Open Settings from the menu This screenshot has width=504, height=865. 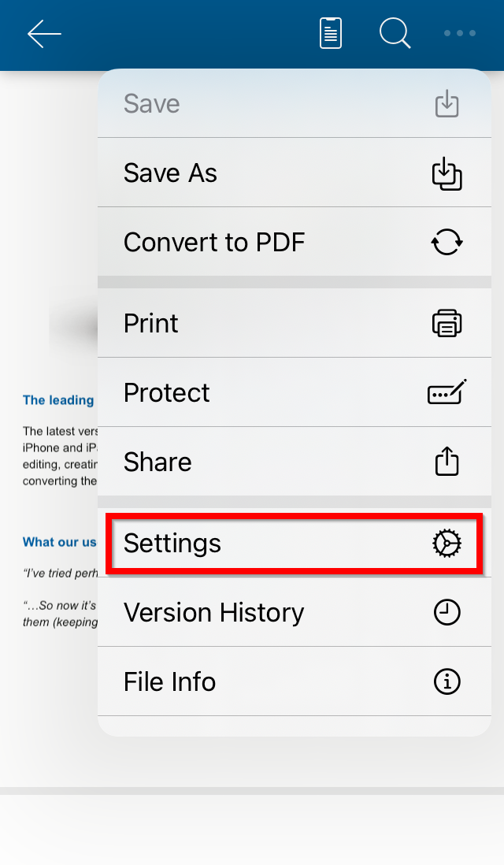[295, 544]
